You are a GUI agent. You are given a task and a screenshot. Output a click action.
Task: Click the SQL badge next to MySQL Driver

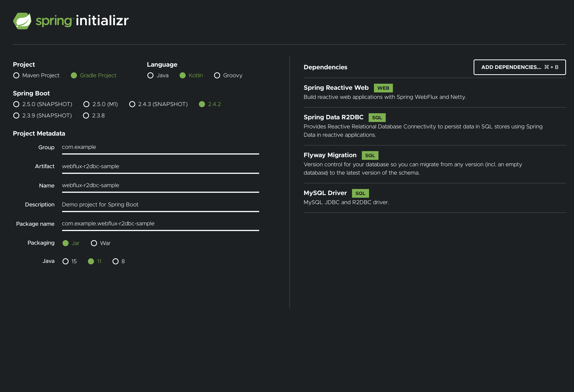pos(360,194)
